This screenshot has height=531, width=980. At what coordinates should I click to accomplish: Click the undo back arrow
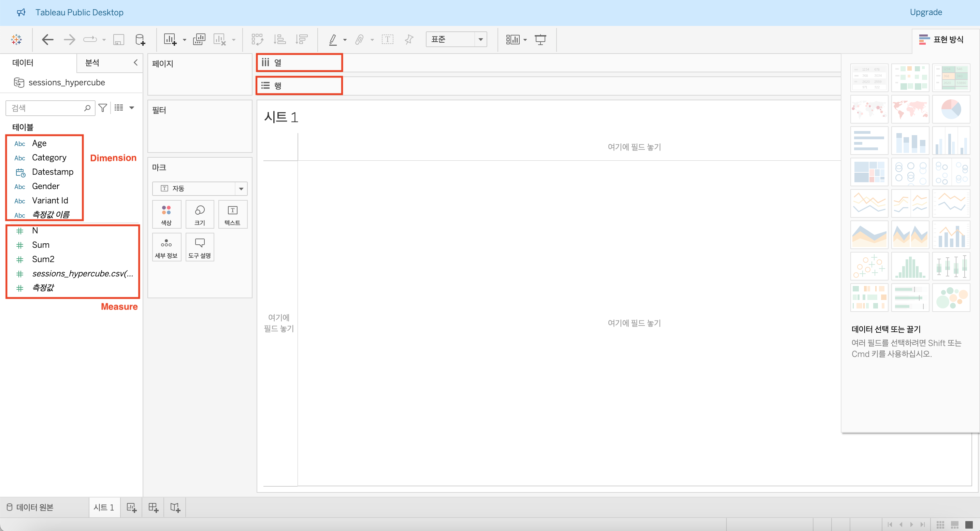pos(47,39)
